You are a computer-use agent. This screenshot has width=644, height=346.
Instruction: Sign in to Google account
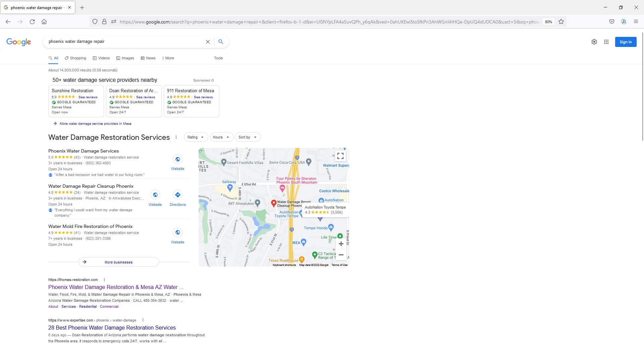click(626, 42)
